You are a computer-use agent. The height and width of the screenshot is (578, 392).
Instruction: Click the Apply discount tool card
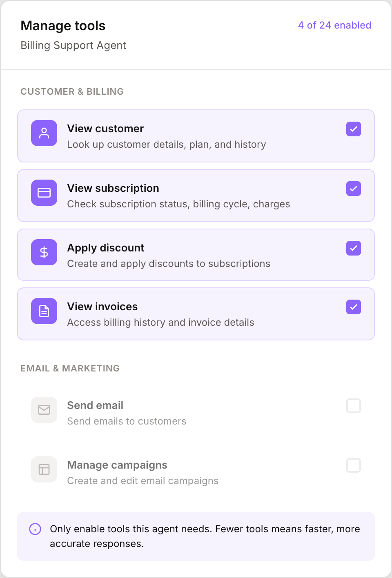pos(196,255)
